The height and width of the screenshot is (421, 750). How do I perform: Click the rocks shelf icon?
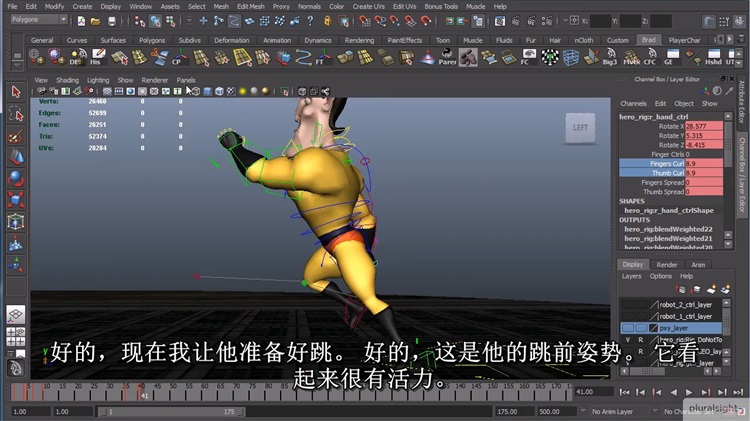(x=468, y=57)
